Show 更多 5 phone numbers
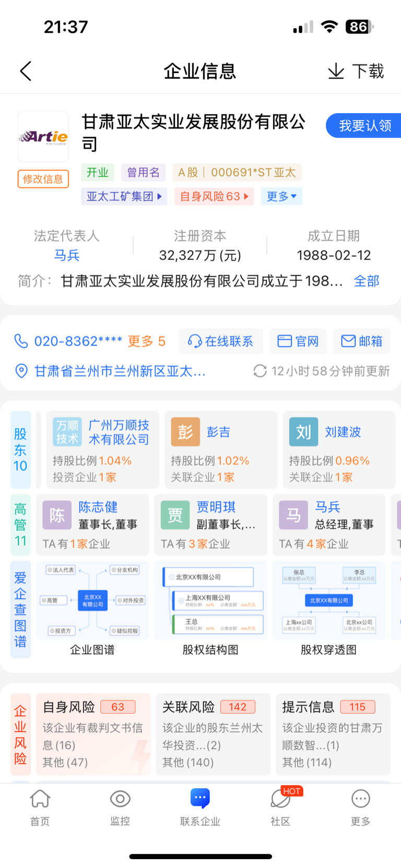This screenshot has height=868, width=401. tap(147, 341)
